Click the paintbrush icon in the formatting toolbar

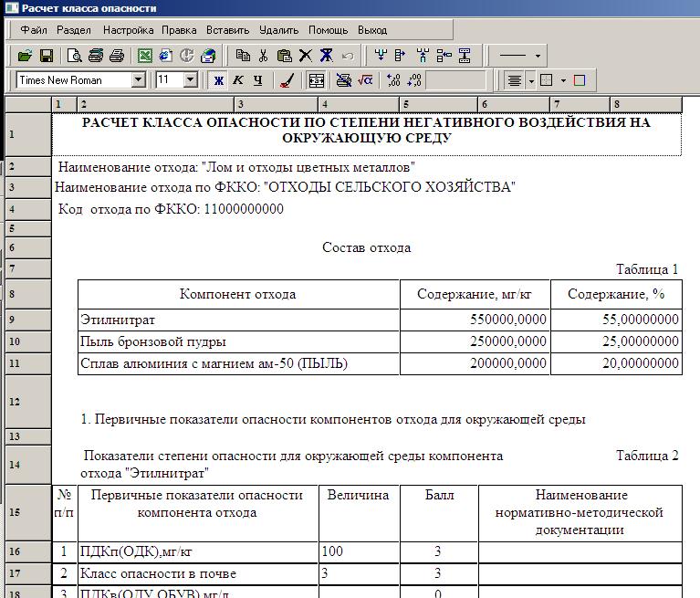point(286,80)
